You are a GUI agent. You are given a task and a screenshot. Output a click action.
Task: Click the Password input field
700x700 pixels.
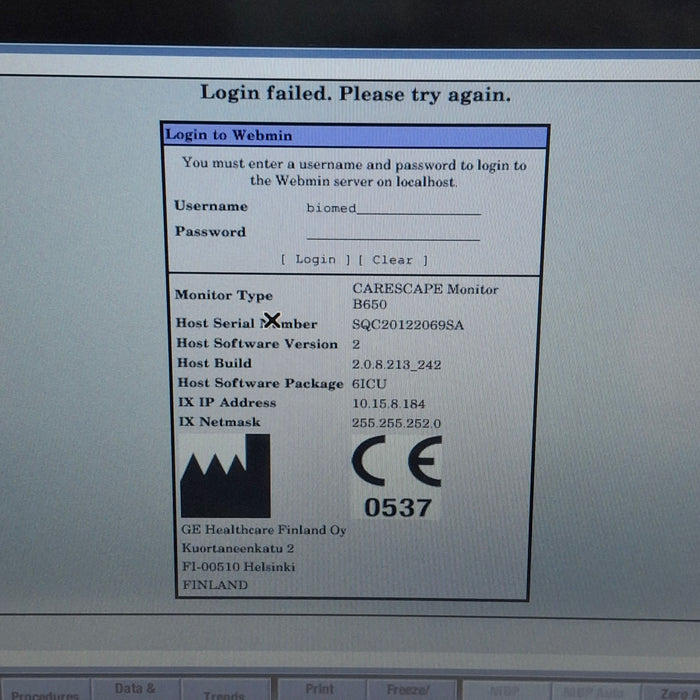click(x=392, y=233)
